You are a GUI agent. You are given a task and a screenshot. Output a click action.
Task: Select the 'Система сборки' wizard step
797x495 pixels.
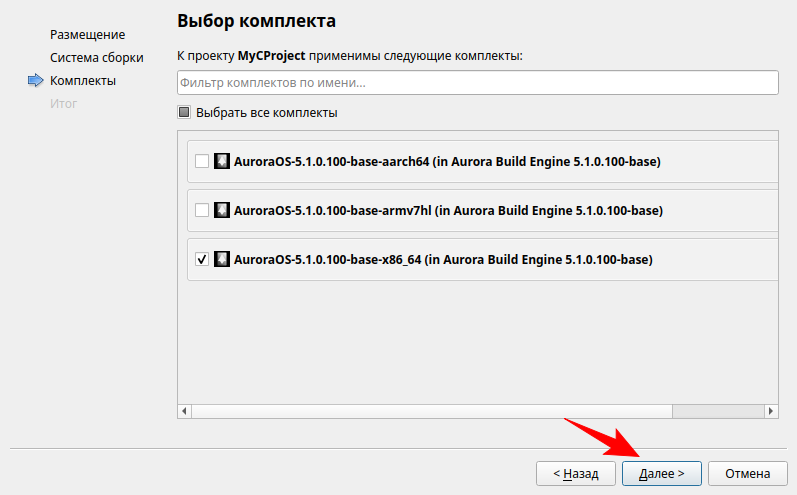coord(97,58)
